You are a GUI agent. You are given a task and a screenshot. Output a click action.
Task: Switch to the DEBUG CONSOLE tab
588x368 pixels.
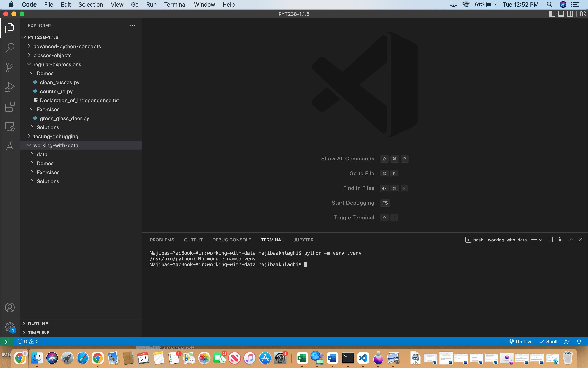tap(232, 240)
